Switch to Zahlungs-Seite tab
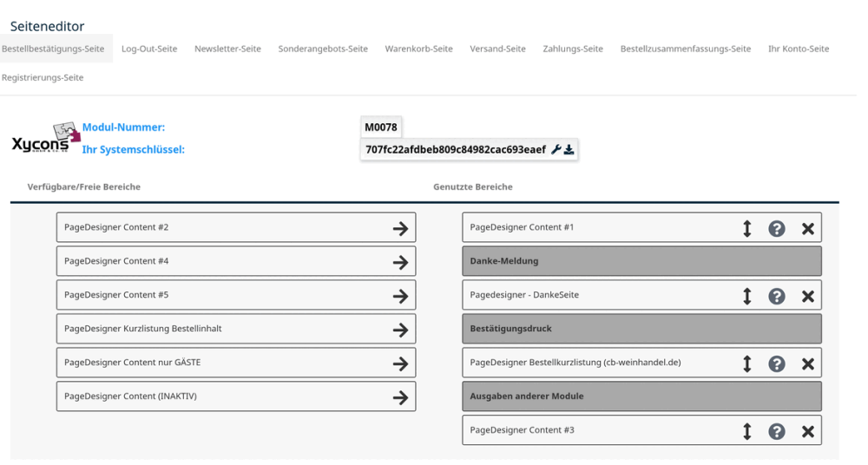The height and width of the screenshot is (465, 868). coord(573,49)
